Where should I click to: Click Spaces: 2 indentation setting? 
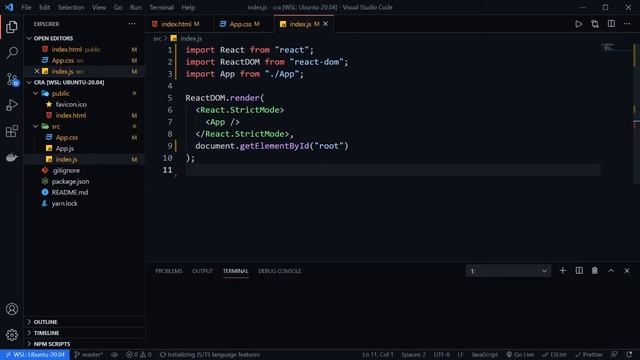(413, 355)
